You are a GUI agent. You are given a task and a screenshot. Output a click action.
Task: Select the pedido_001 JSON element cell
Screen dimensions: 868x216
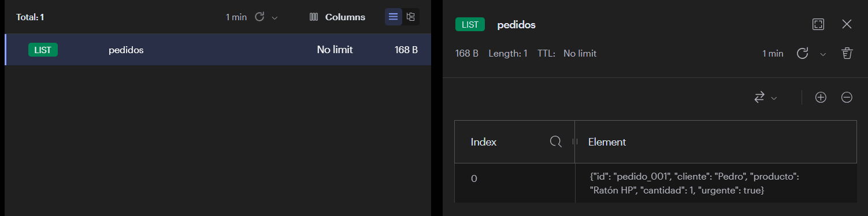tap(716, 183)
